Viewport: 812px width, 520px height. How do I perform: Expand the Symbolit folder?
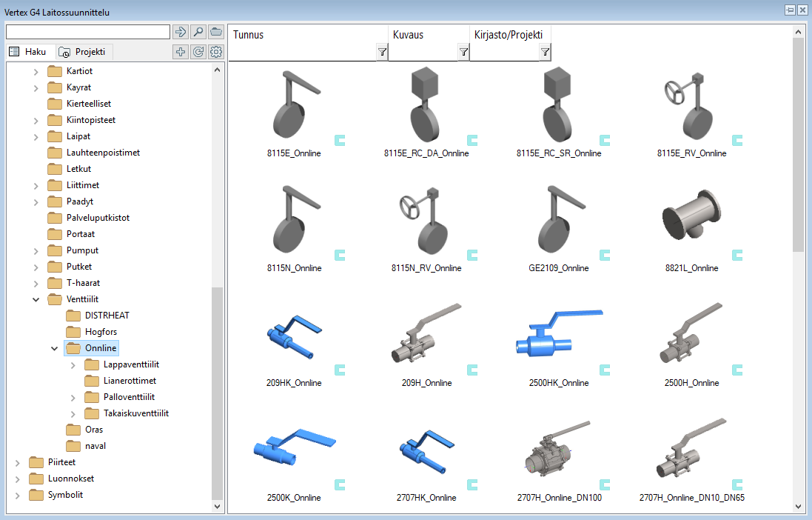18,495
